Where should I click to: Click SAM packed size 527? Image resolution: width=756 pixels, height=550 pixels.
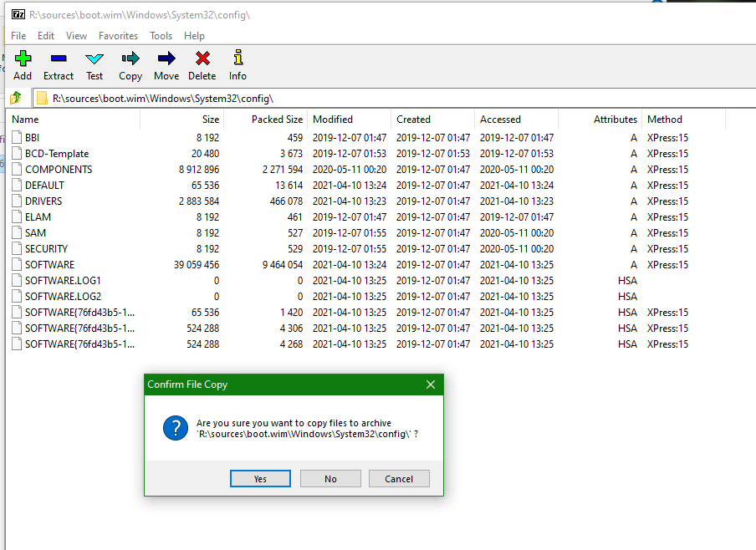pos(295,233)
